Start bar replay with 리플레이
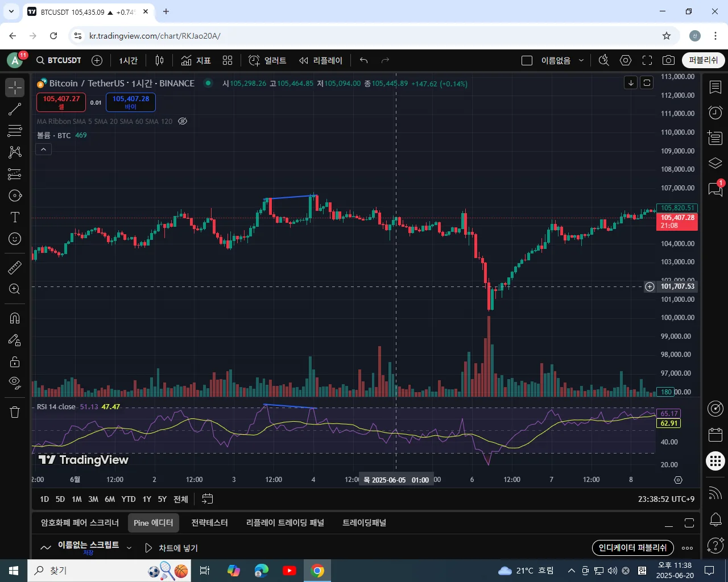 [x=321, y=60]
